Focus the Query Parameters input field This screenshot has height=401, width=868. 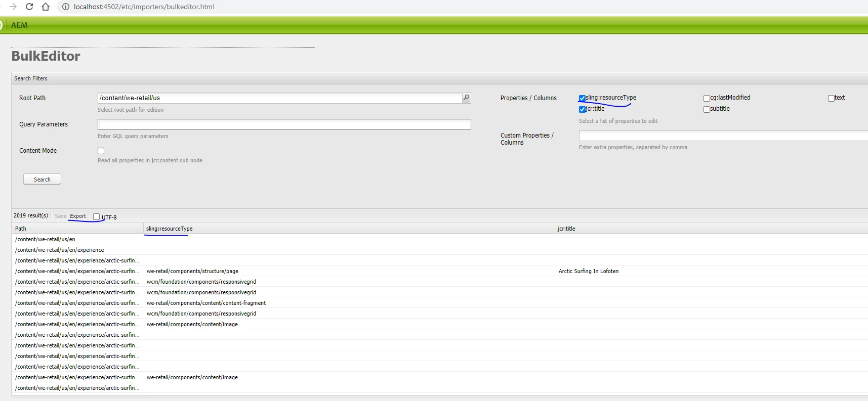click(x=284, y=124)
